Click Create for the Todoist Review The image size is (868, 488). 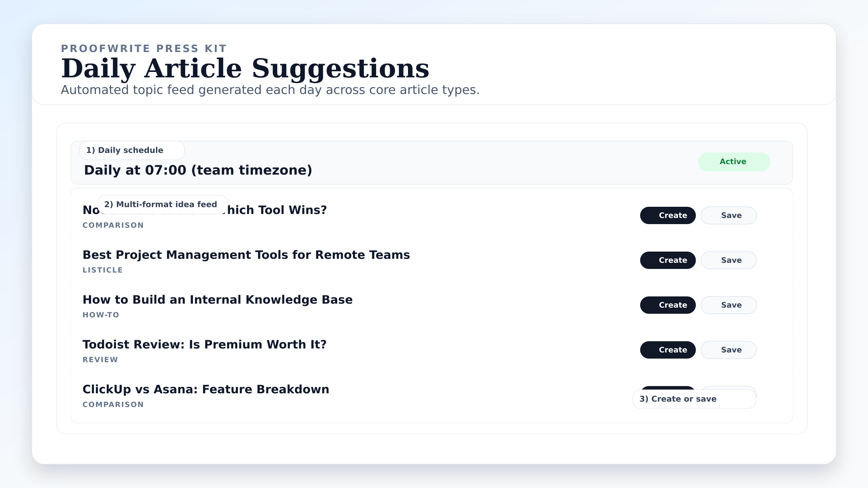click(667, 350)
